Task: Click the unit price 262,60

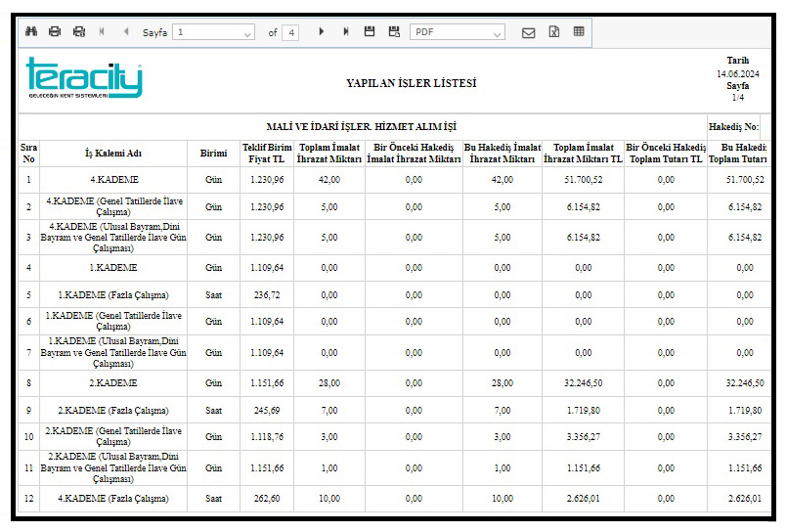Action: tap(267, 499)
